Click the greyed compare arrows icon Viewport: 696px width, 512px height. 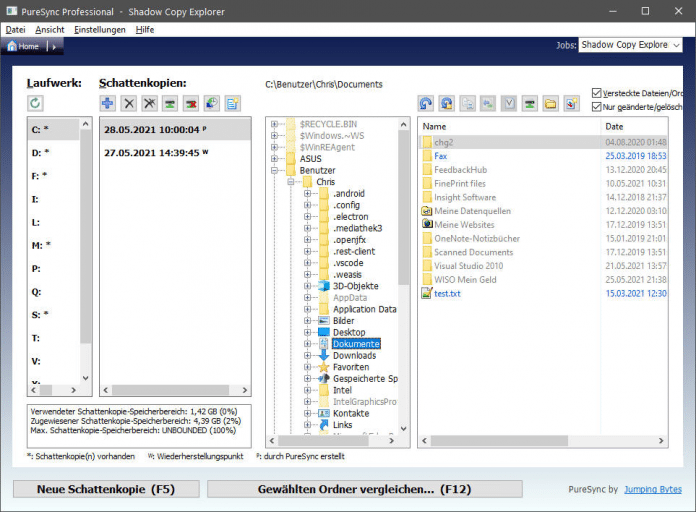(488, 103)
